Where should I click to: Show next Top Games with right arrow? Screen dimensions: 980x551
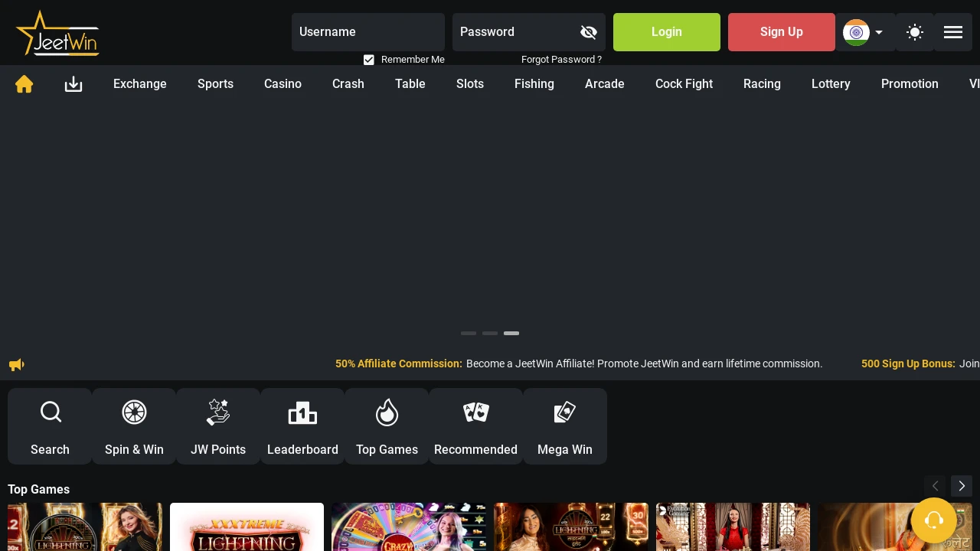coord(962,486)
